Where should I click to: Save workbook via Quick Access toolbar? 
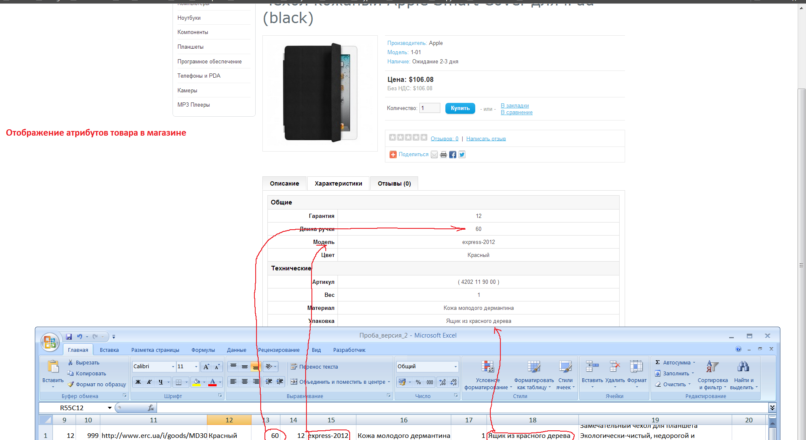[x=68, y=337]
